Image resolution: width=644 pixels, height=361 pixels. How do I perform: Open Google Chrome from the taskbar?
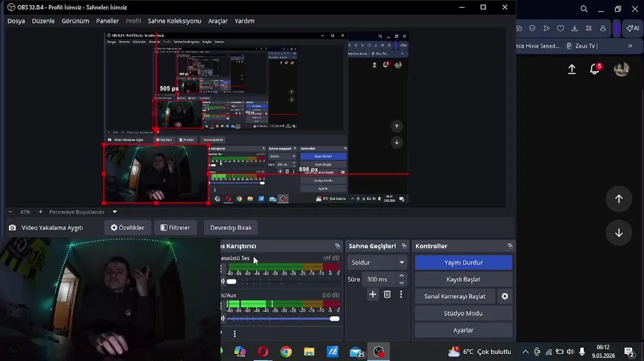click(286, 352)
